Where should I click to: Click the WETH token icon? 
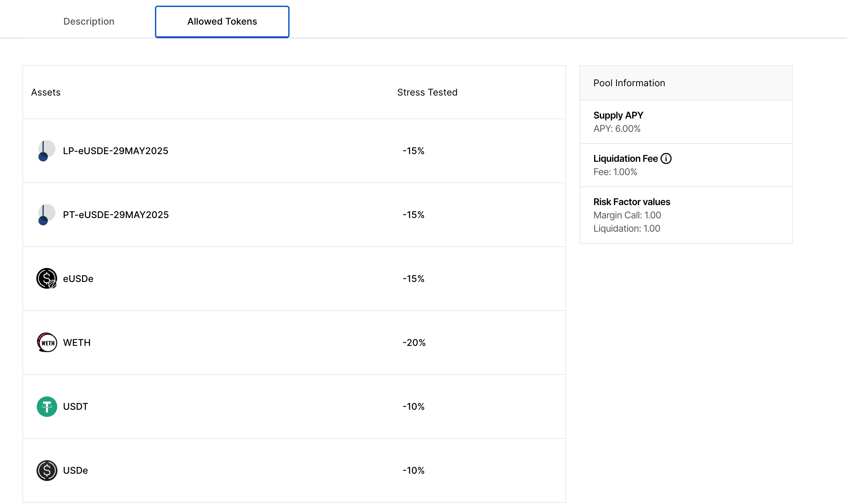coord(47,342)
